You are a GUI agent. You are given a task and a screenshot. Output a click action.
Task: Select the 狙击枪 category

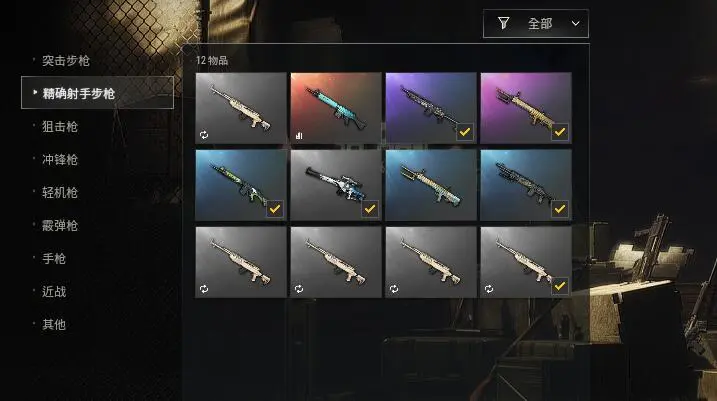60,127
